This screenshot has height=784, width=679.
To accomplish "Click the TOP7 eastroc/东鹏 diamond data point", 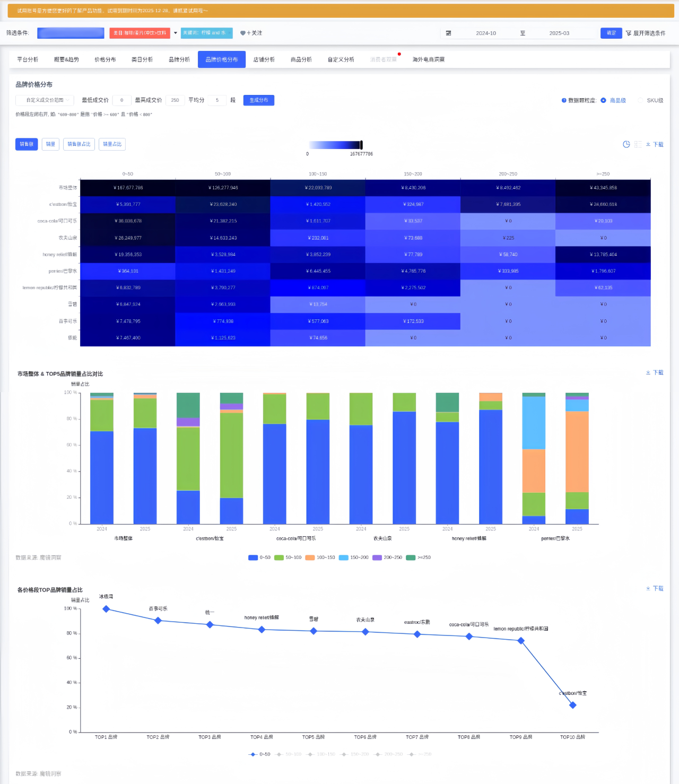I will click(417, 634).
